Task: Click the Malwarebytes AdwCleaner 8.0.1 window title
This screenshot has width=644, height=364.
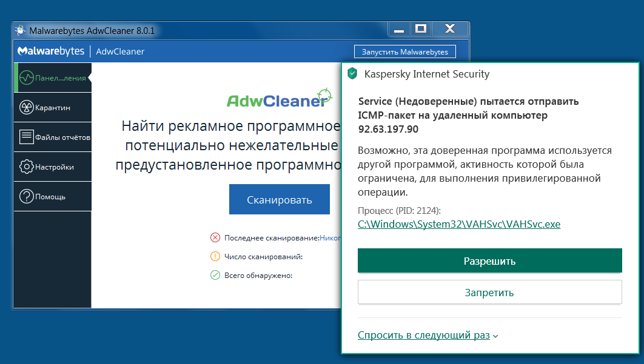Action: (92, 31)
